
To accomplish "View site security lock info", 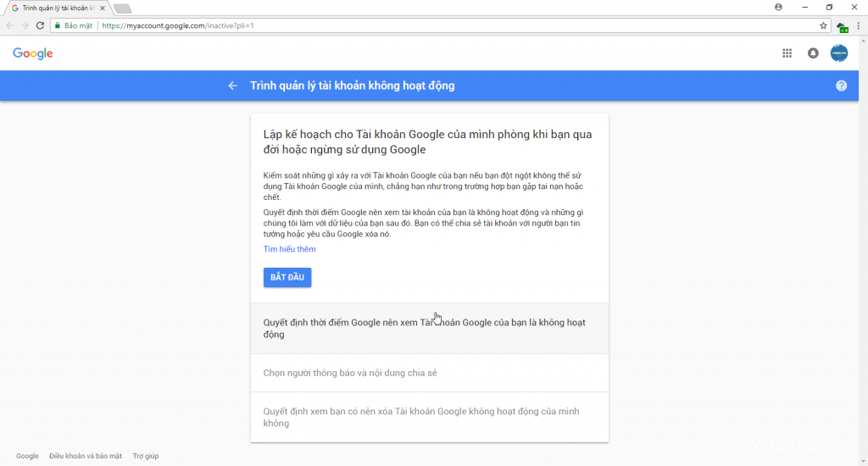I will pyautogui.click(x=74, y=25).
